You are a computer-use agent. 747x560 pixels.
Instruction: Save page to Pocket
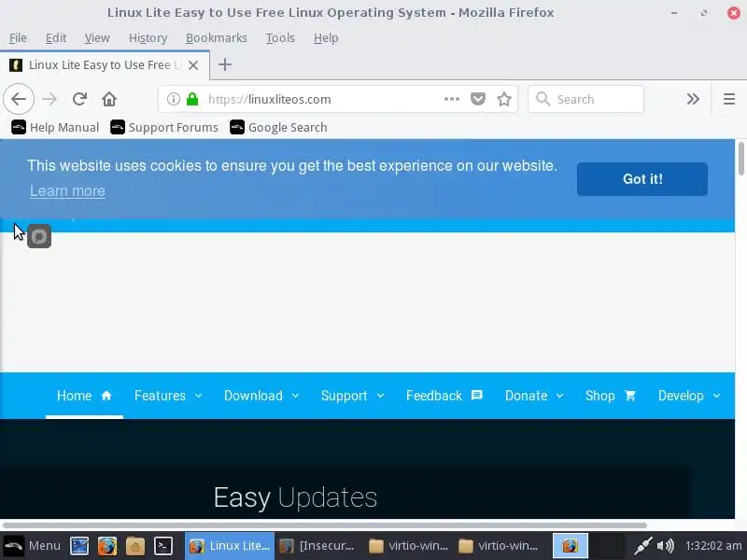point(478,99)
